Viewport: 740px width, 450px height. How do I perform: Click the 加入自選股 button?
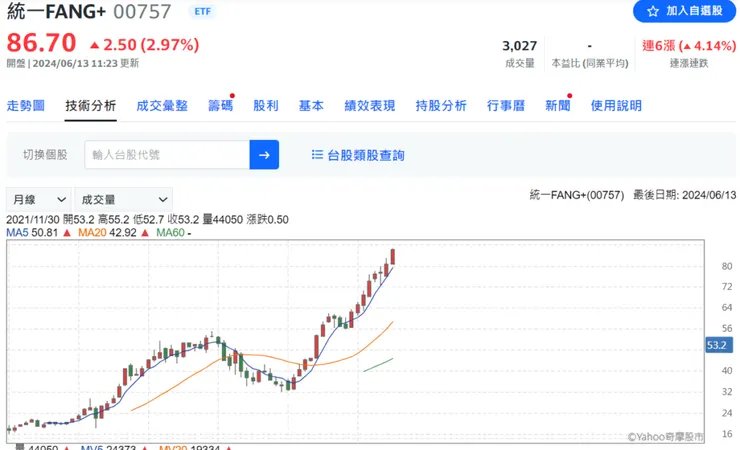pyautogui.click(x=684, y=11)
